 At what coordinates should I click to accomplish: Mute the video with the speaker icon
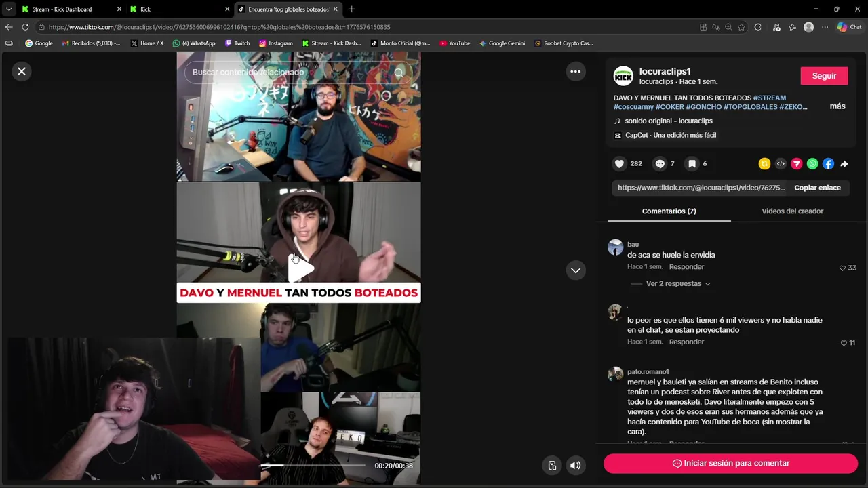(575, 465)
